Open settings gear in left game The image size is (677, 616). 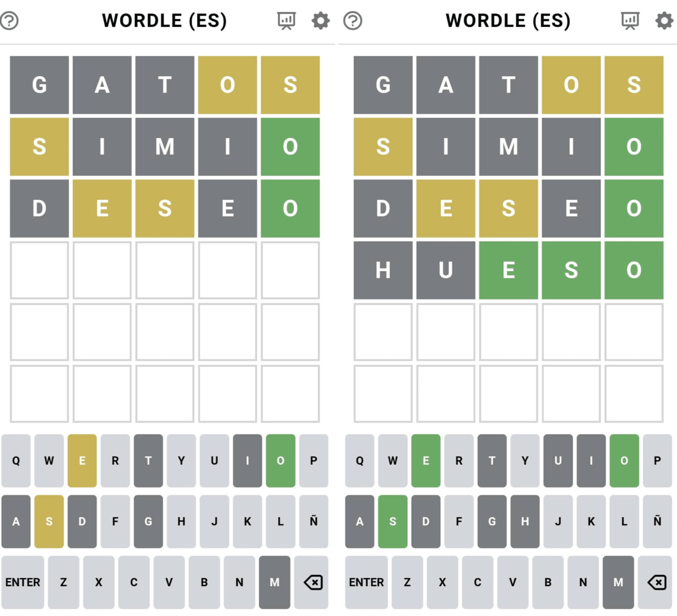coord(320,21)
